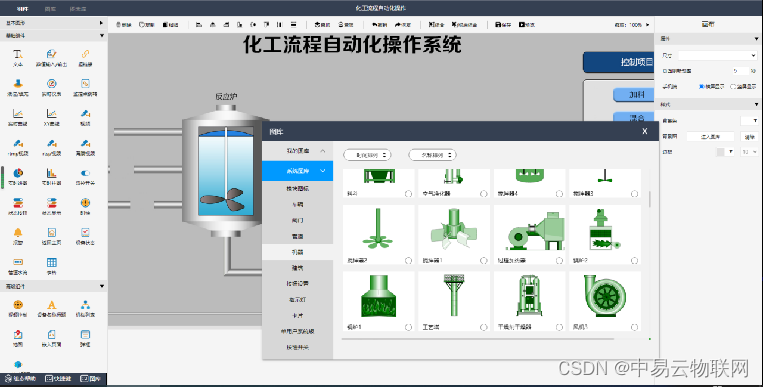The width and height of the screenshot is (763, 387).
Task: Add the rtmp video component
Action: click(18, 147)
